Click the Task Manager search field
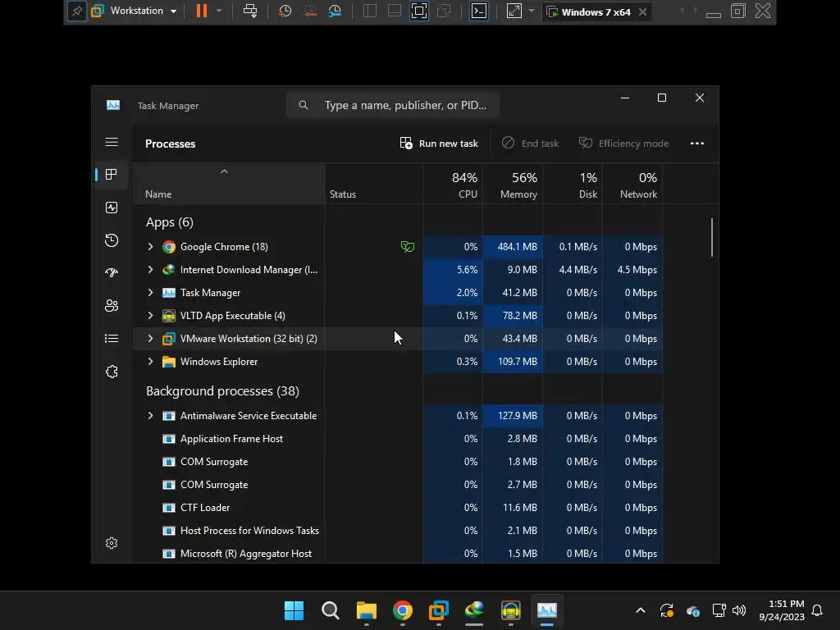Screen dimensions: 840x630 [x=393, y=105]
